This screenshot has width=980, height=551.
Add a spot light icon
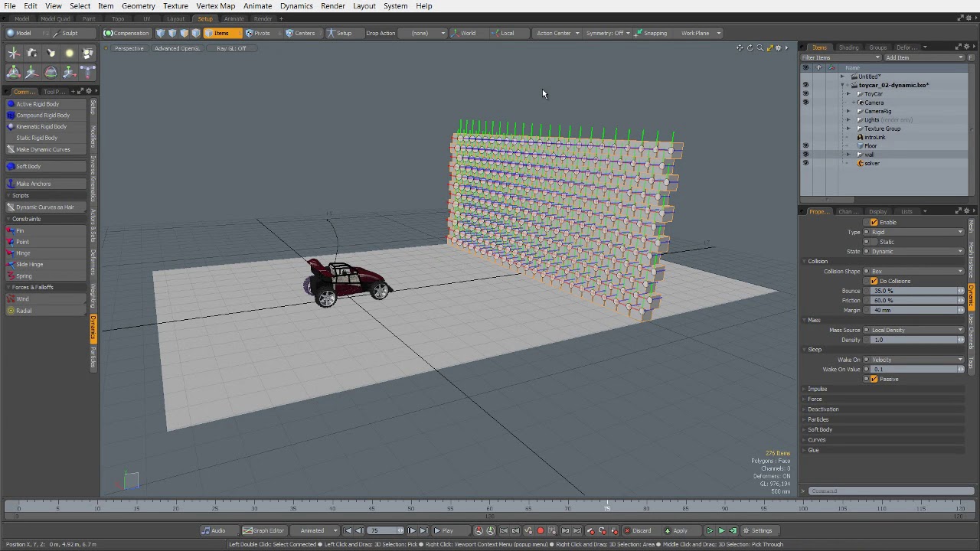(51, 53)
